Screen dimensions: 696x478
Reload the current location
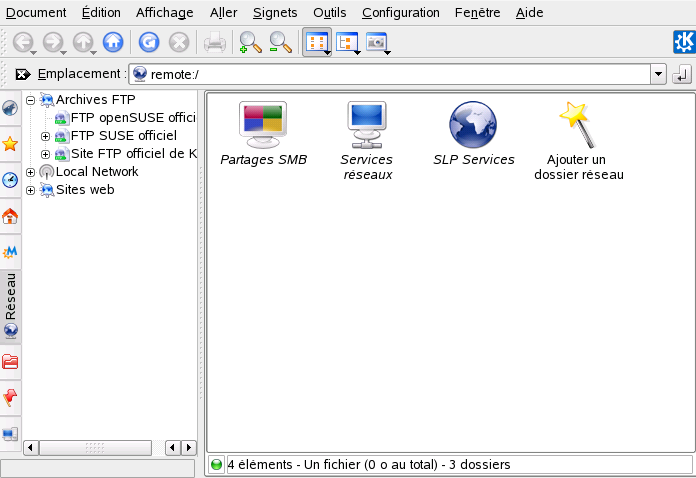coord(149,42)
